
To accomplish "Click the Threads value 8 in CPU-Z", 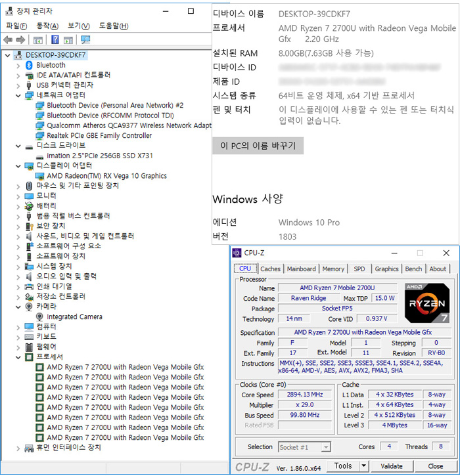I will point(440,446).
